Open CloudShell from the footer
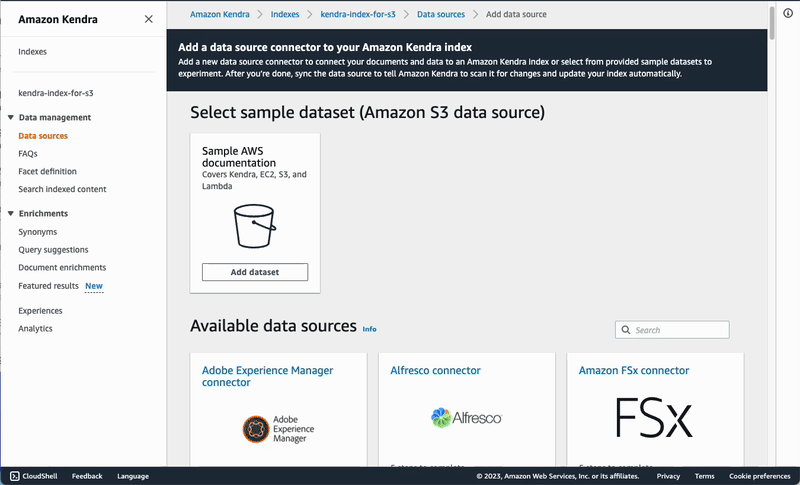800x485 pixels. tap(34, 476)
